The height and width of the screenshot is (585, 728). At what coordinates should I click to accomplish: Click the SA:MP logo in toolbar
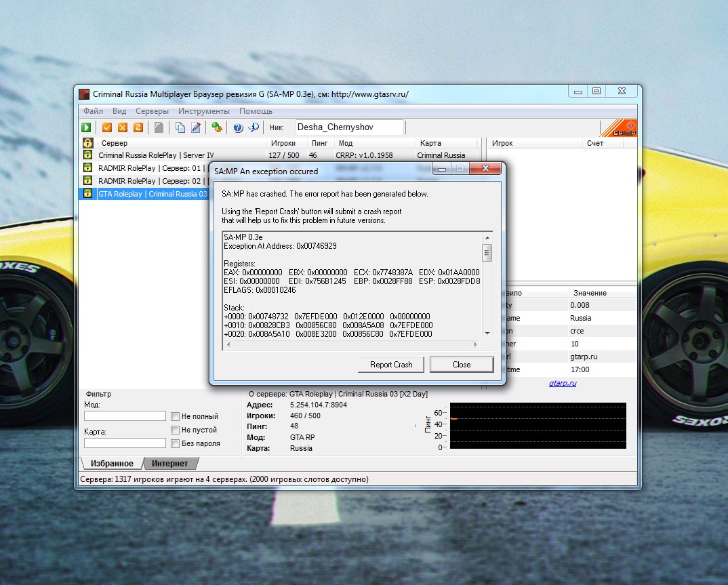[x=620, y=127]
